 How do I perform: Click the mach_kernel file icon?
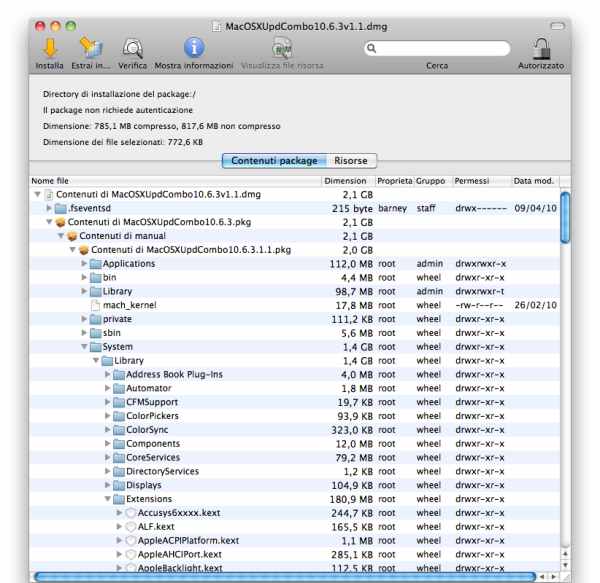pos(95,305)
